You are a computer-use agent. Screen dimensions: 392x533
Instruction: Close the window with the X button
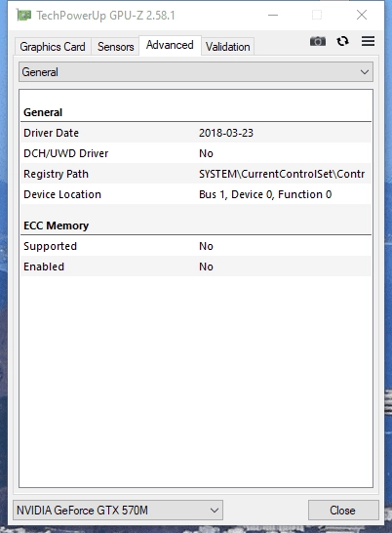tap(362, 15)
